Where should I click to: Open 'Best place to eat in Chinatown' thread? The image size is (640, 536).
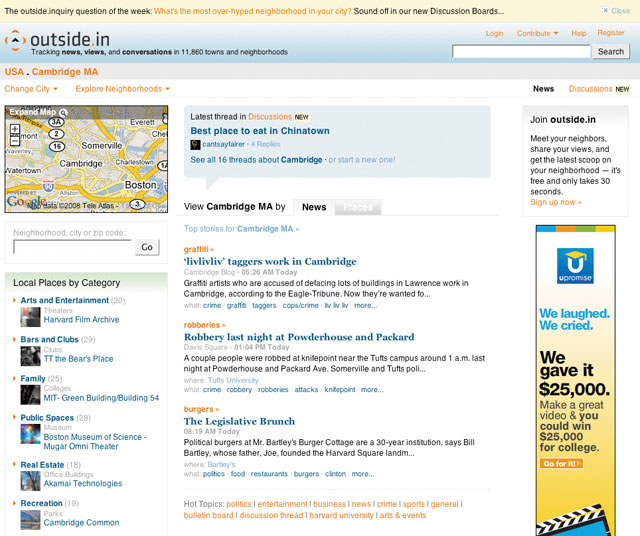[260, 131]
